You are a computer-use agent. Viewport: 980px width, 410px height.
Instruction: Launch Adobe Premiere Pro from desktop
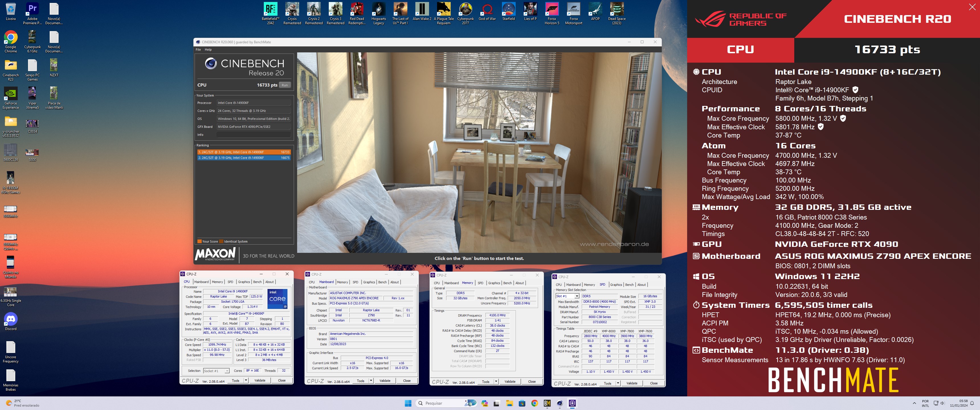click(x=32, y=14)
